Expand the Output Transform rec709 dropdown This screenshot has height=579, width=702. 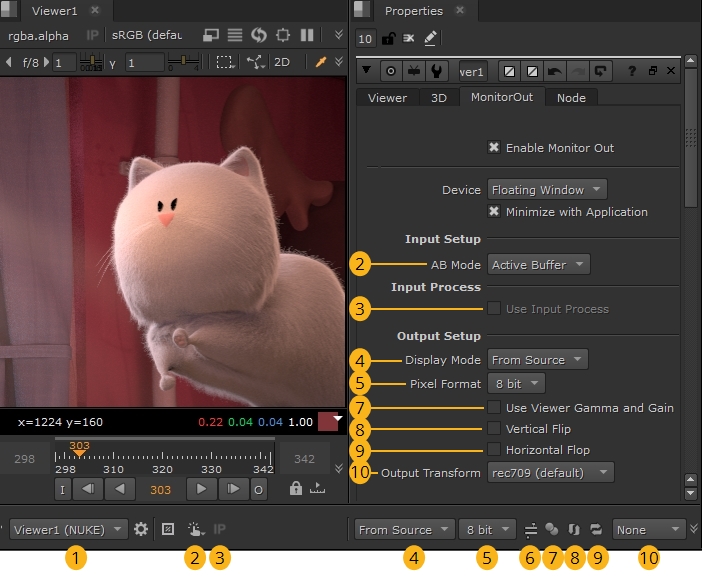click(x=550, y=472)
